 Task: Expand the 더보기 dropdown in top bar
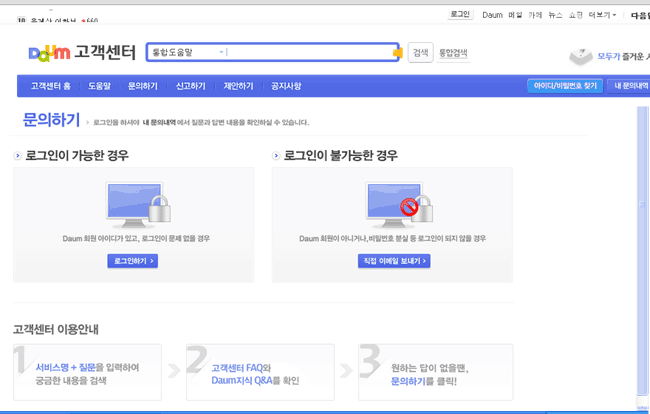[x=602, y=15]
